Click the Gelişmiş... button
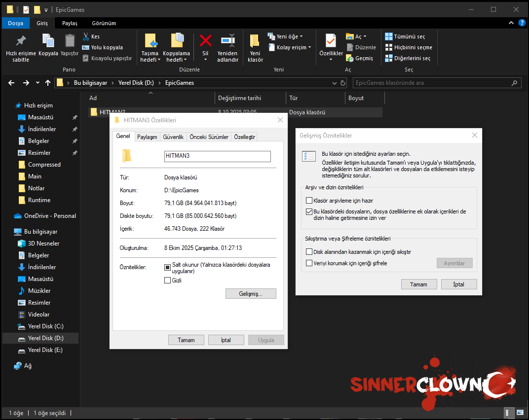 (251, 294)
